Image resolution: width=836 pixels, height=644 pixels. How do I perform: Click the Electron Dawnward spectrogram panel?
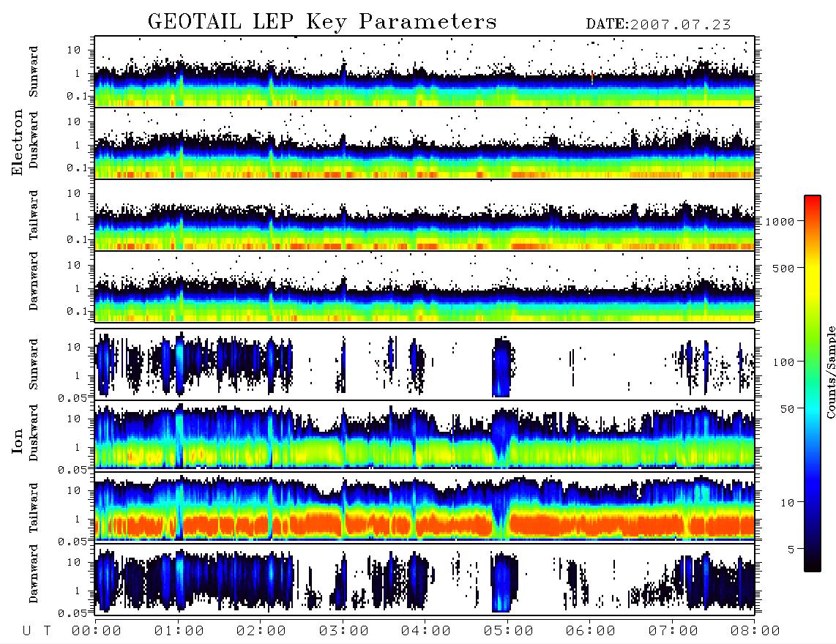point(425,287)
